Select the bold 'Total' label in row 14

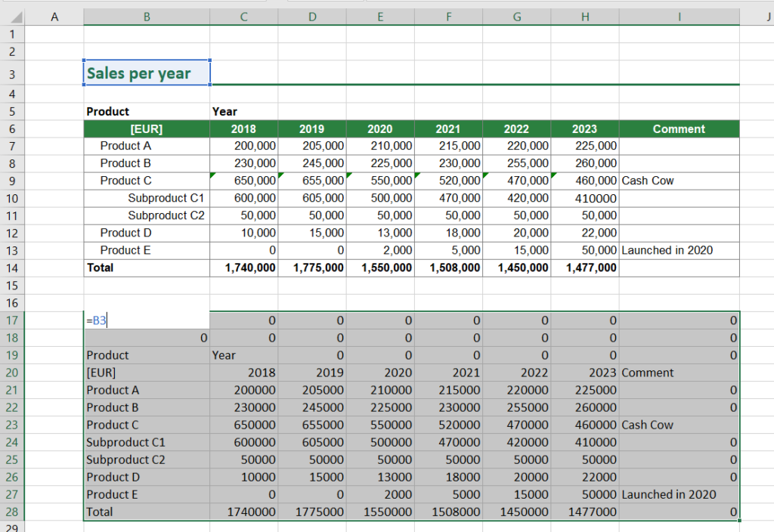100,268
